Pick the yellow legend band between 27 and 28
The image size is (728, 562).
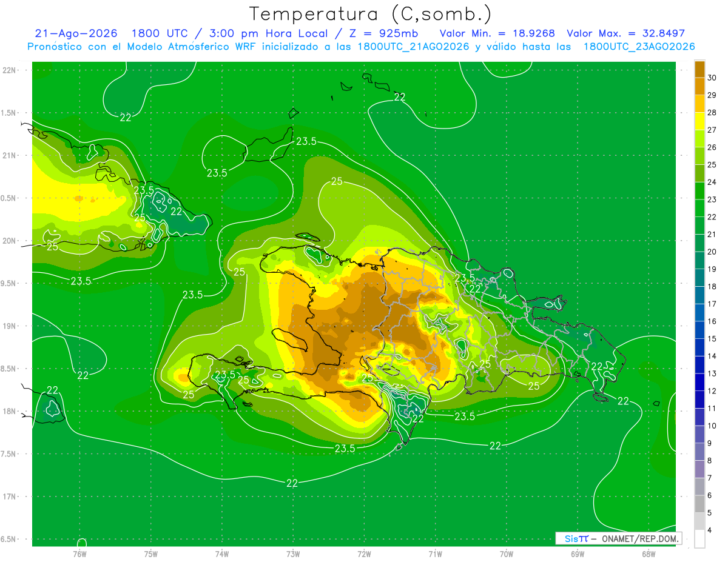tap(700, 121)
